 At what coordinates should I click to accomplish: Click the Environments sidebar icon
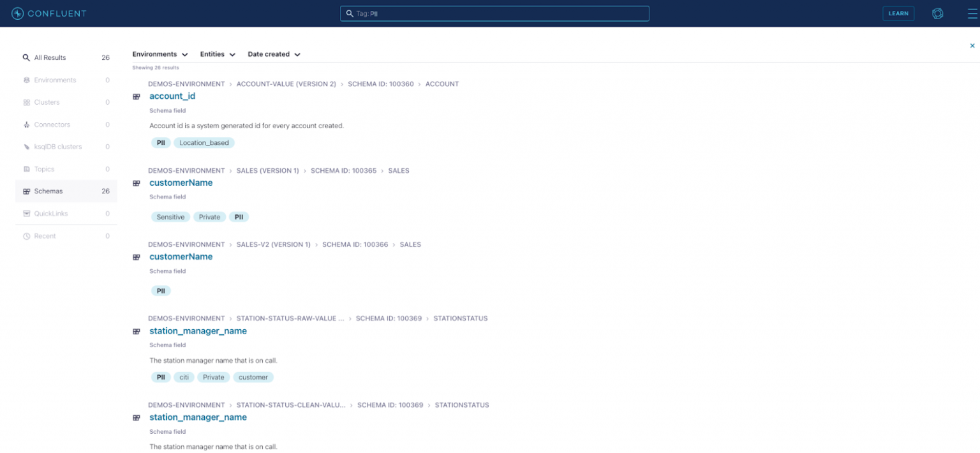click(27, 80)
